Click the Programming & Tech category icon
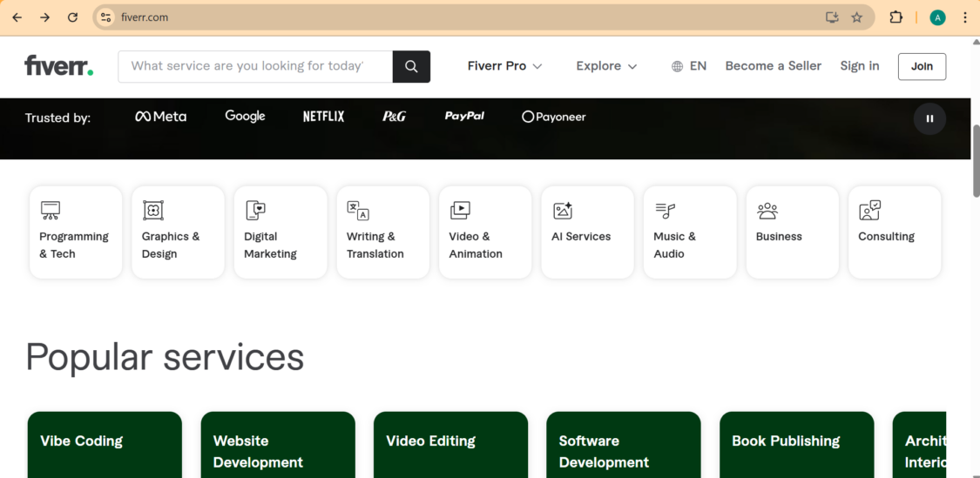 (x=50, y=211)
